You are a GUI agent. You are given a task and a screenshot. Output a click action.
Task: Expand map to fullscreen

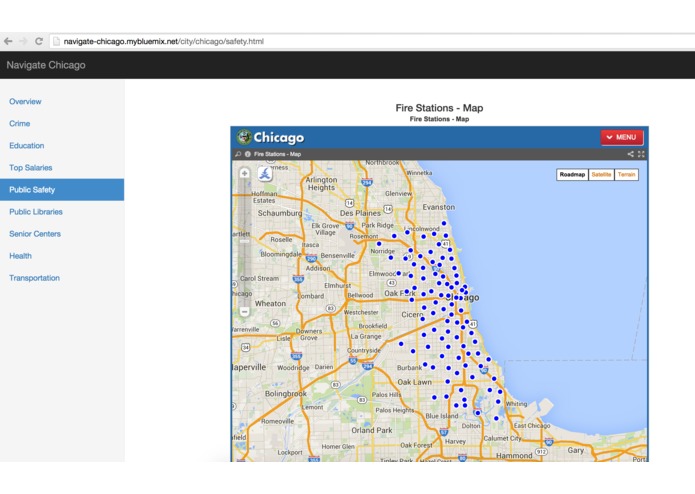tap(641, 154)
